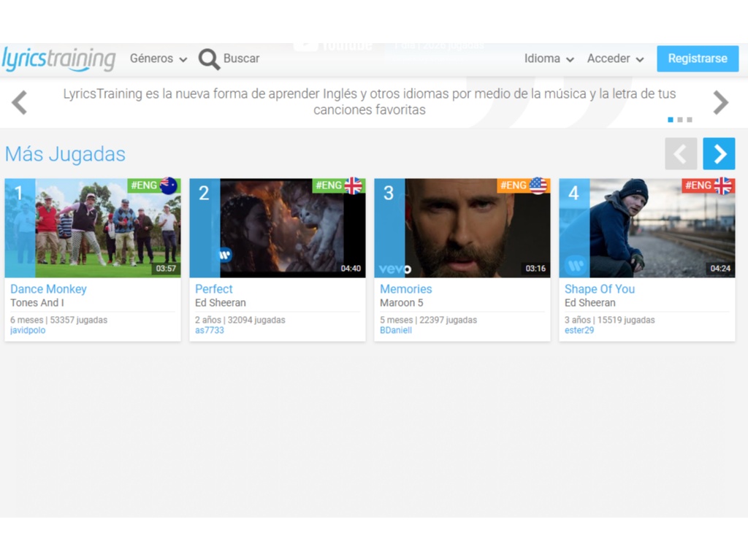Click the 03:16 duration label

point(535,269)
